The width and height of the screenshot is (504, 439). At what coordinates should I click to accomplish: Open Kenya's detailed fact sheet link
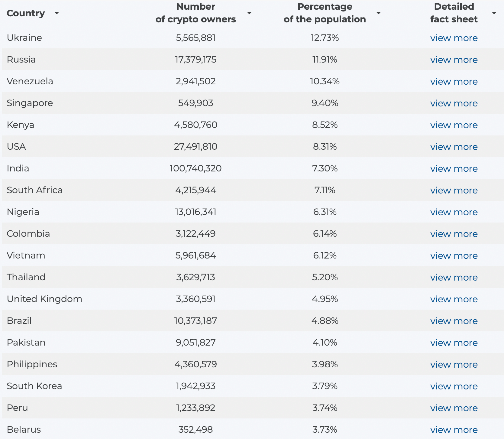click(454, 125)
